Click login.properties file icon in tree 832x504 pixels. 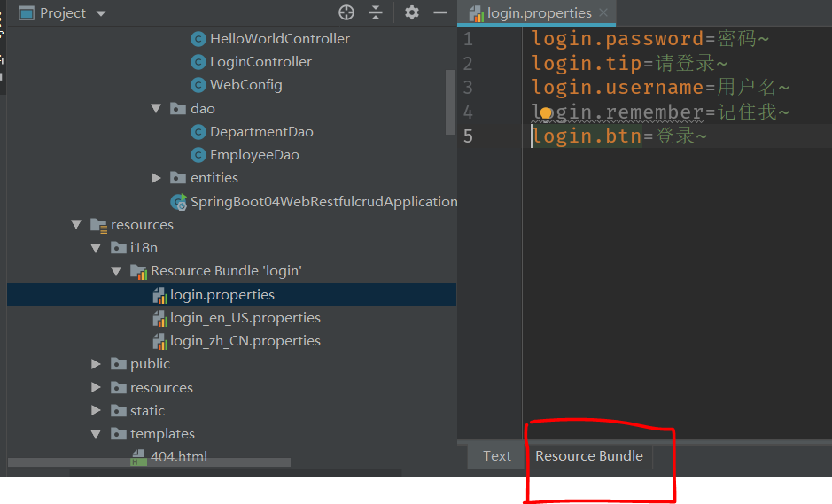pos(159,295)
